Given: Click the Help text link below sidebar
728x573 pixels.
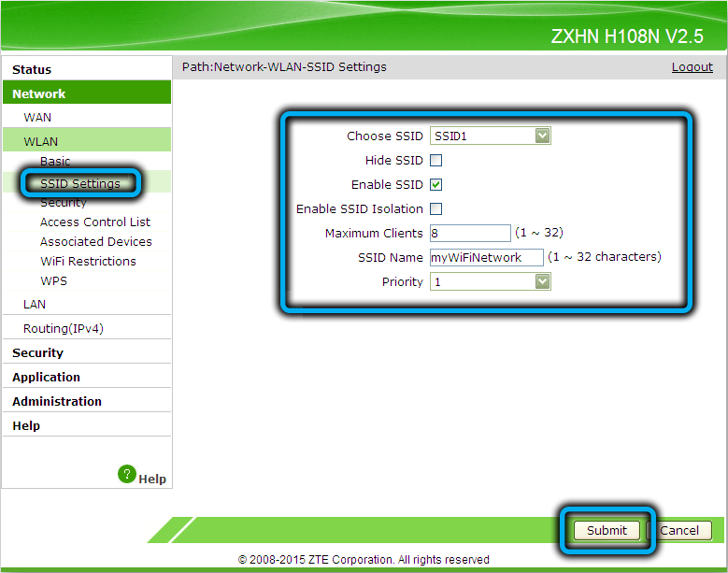Looking at the screenshot, I should pyautogui.click(x=152, y=479).
